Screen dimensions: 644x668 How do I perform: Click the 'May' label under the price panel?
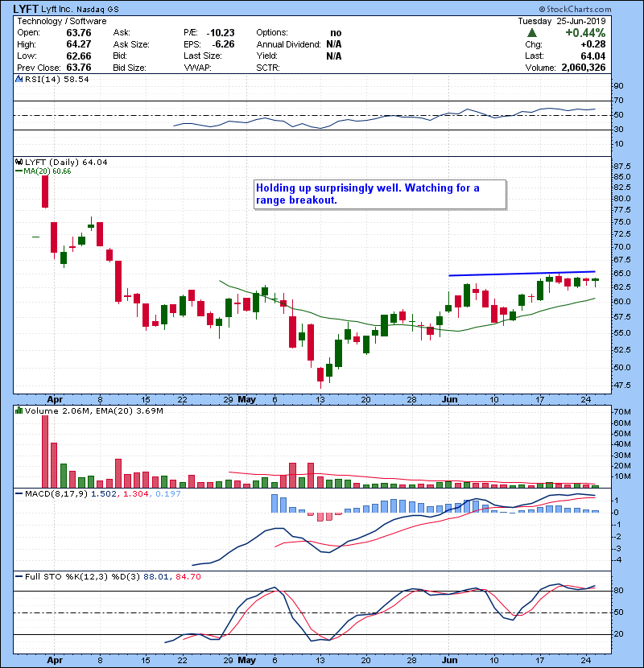[247, 399]
